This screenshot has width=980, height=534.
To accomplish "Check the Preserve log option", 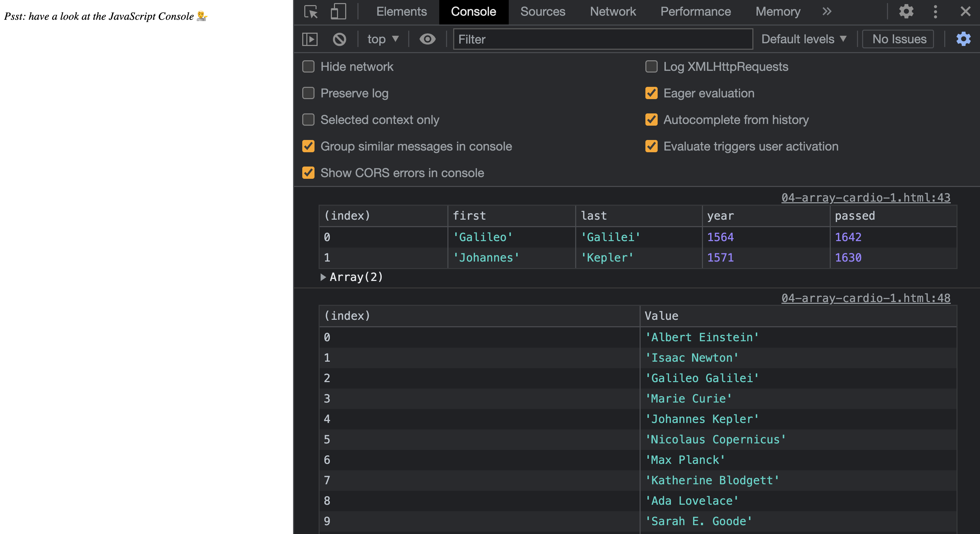I will pos(308,93).
